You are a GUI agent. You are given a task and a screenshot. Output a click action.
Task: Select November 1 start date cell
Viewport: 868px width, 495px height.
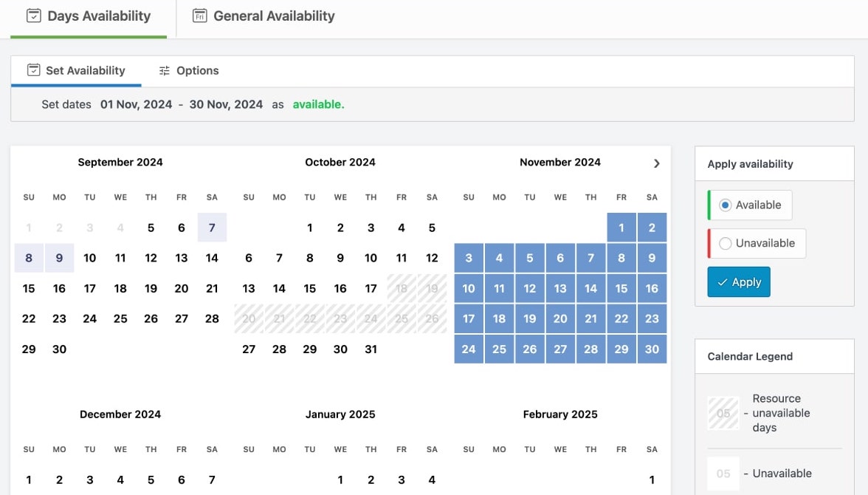pyautogui.click(x=621, y=228)
